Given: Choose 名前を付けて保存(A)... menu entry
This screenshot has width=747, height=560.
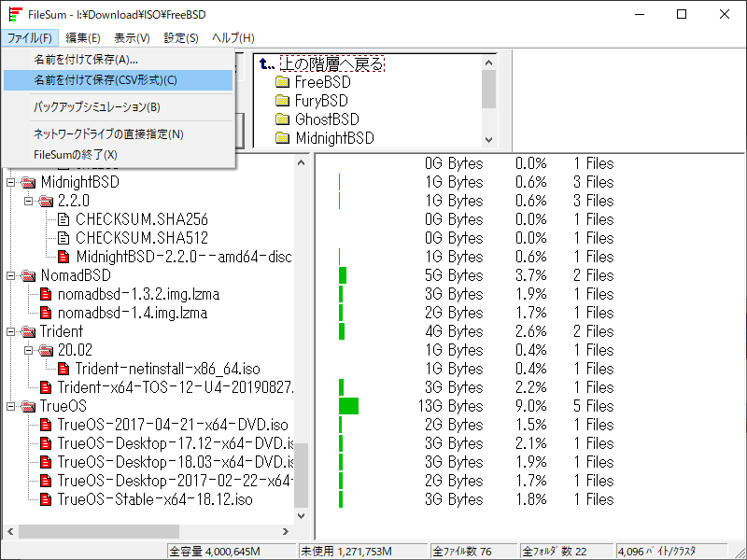Looking at the screenshot, I should 119,60.
